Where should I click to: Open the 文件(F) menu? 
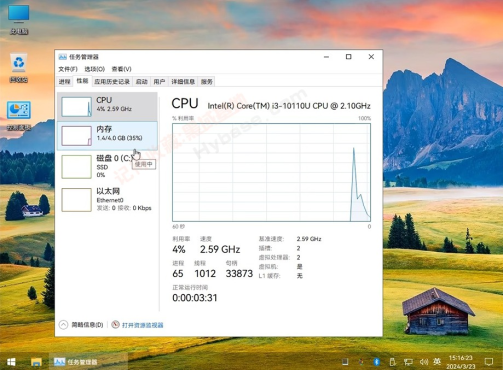pyautogui.click(x=68, y=69)
